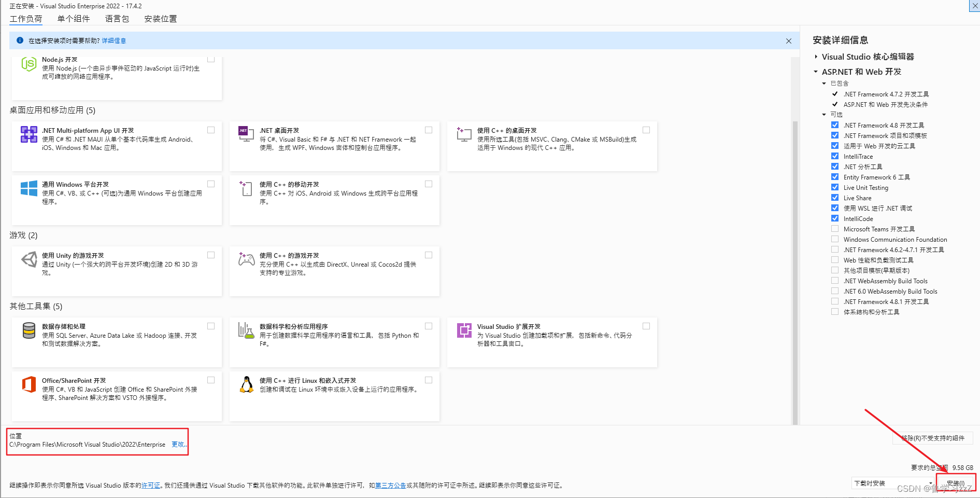Uncheck .NET 分析工具 component
The height and width of the screenshot is (498, 980).
point(835,167)
